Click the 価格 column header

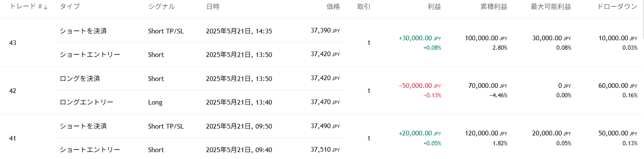[333, 7]
